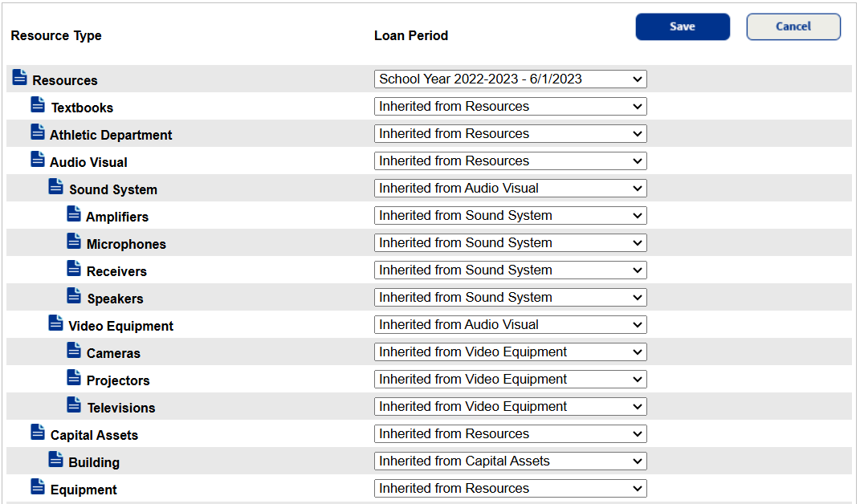This screenshot has height=504, width=860.
Task: Open the Resources loan period dropdown
Action: [x=511, y=79]
